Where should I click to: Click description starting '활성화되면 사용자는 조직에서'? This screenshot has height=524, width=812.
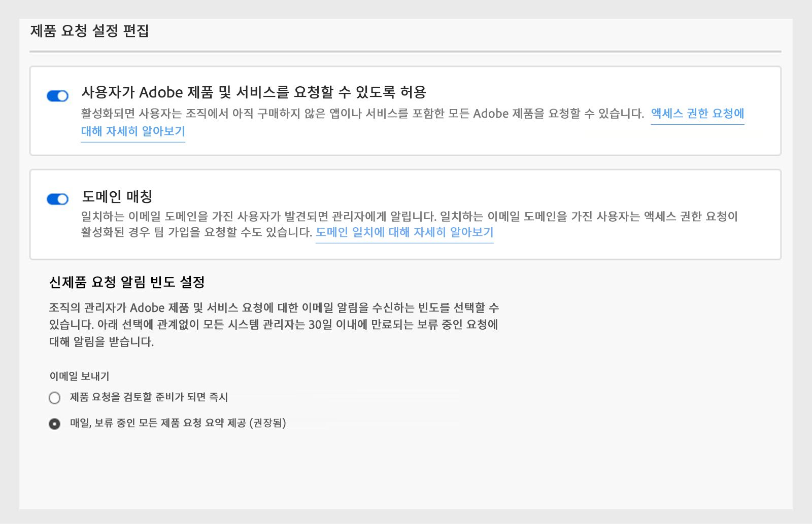[362, 114]
